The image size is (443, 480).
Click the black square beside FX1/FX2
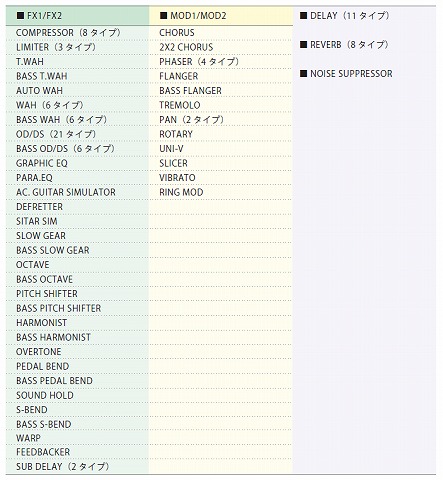(20, 16)
